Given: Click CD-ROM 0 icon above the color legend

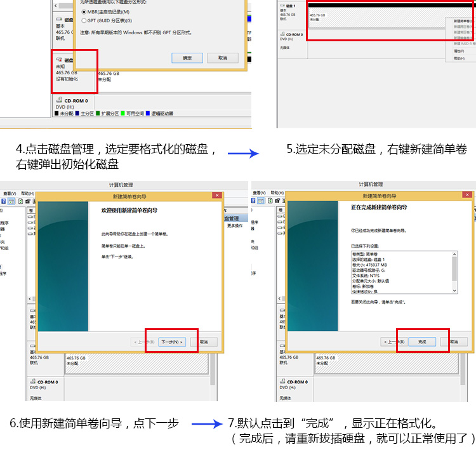Looking at the screenshot, I should coord(59,100).
